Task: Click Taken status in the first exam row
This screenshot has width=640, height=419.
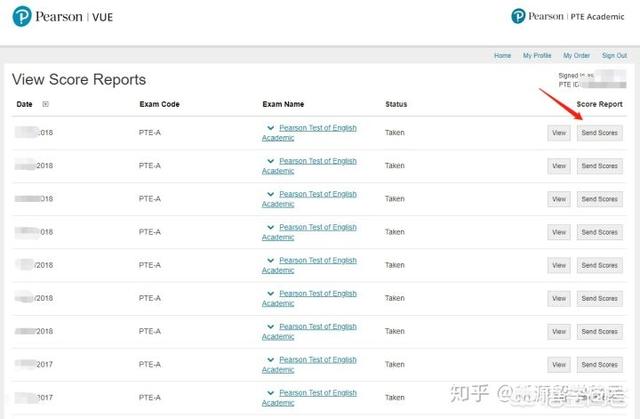Action: (x=395, y=133)
